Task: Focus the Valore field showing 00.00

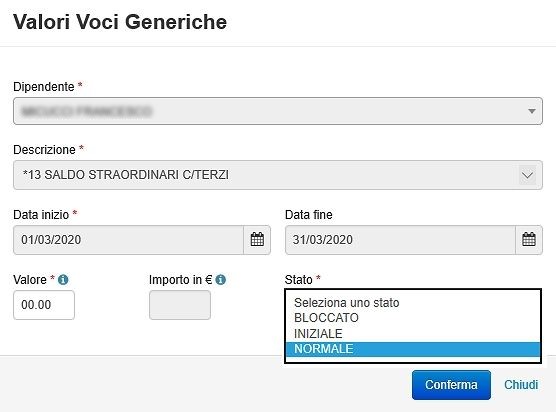Action: click(x=44, y=305)
